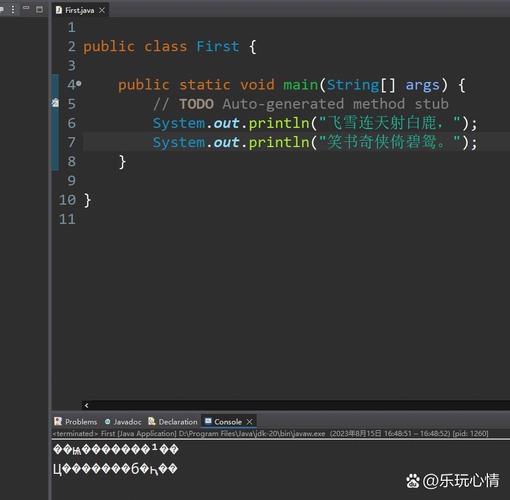Open the left panel view menu (three dots)
This screenshot has width=510, height=500.
pos(13,9)
